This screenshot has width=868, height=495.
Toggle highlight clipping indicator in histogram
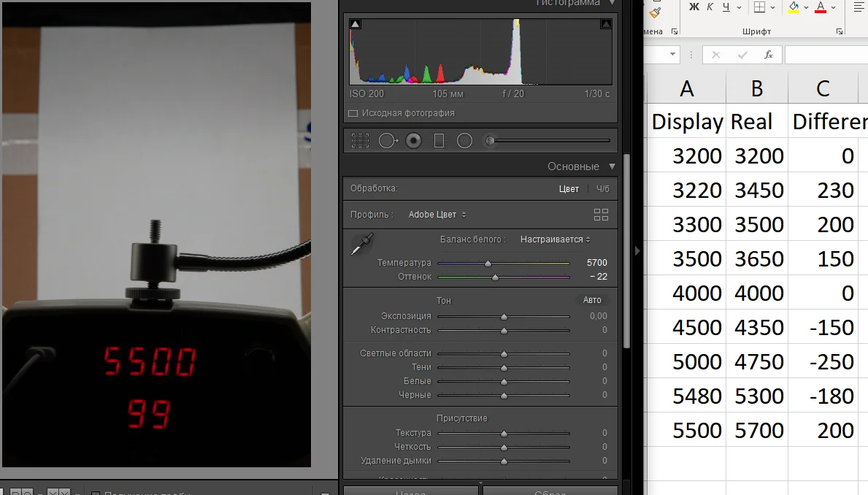[x=606, y=24]
